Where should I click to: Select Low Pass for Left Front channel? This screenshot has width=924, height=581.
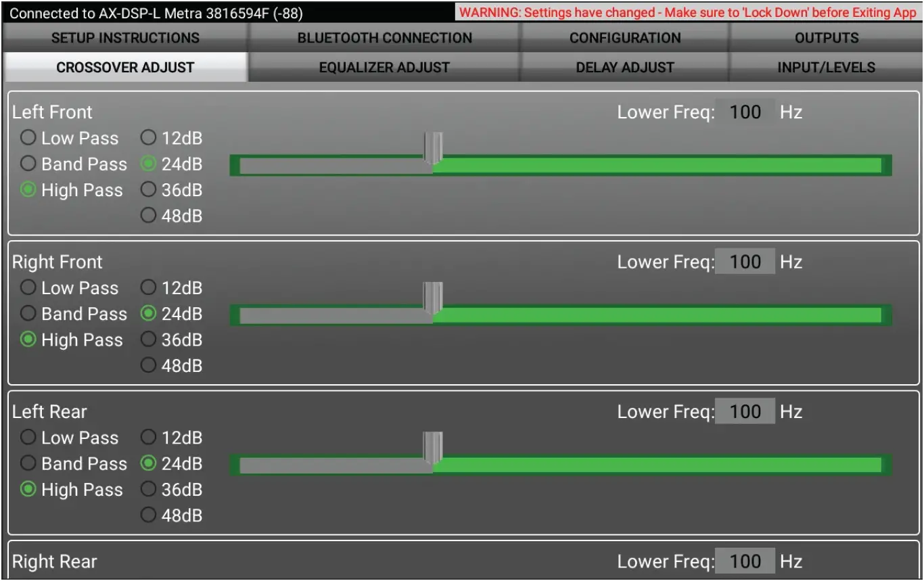(28, 138)
